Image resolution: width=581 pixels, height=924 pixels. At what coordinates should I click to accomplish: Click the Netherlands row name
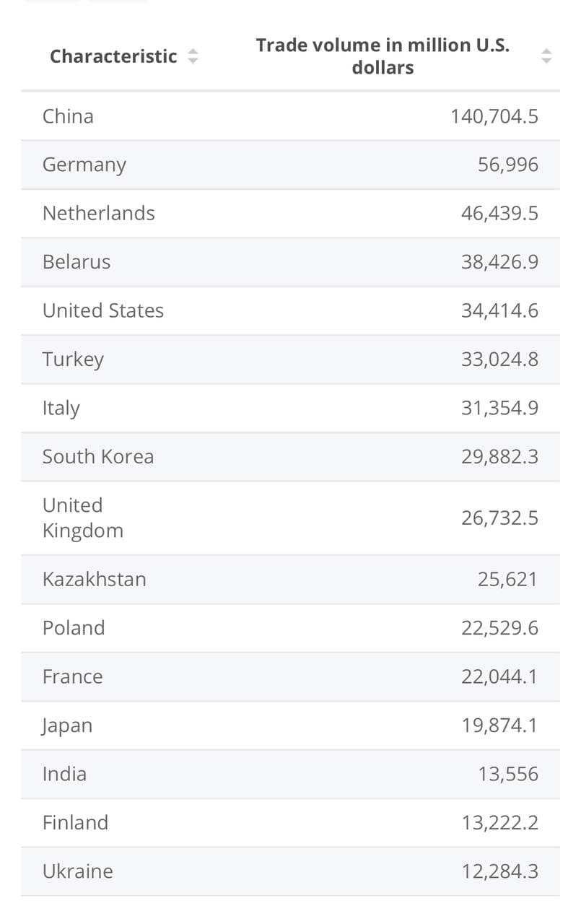coord(98,213)
